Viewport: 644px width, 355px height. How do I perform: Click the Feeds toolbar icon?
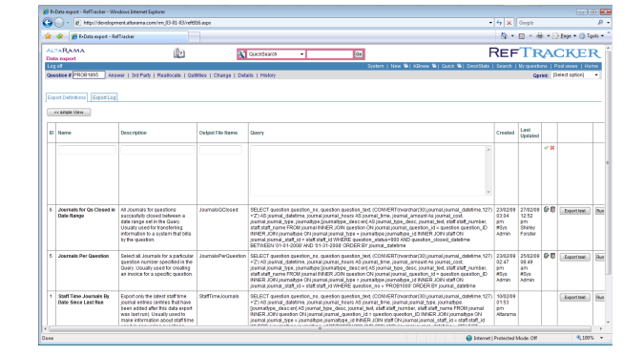pos(522,36)
